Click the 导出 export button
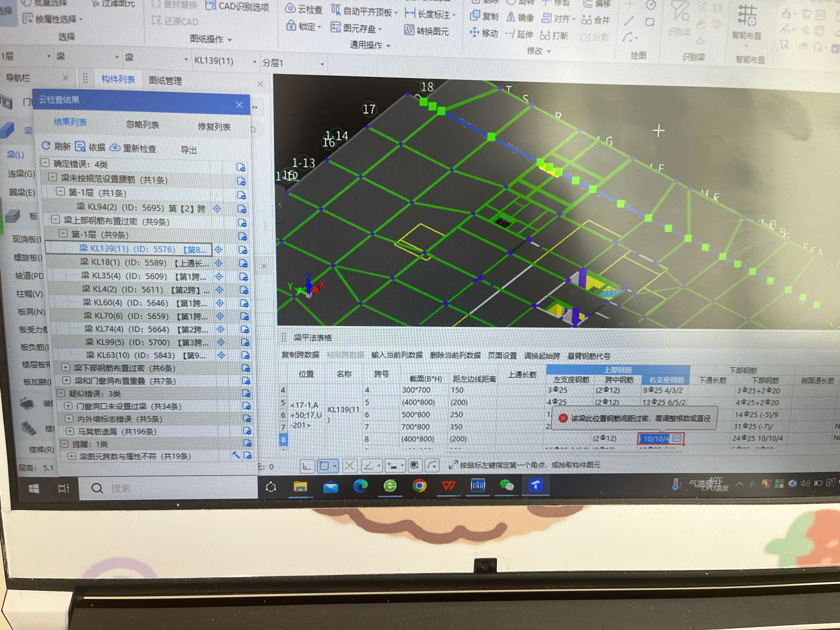Screen dimensions: 840x630 (x=188, y=150)
